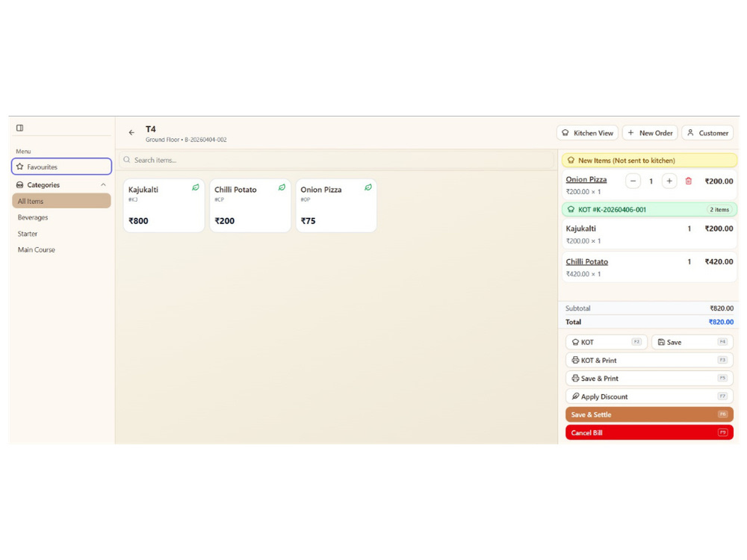Screen dimensions: 747x560
Task: Open Onion Pizza link in order list
Action: [x=586, y=179]
